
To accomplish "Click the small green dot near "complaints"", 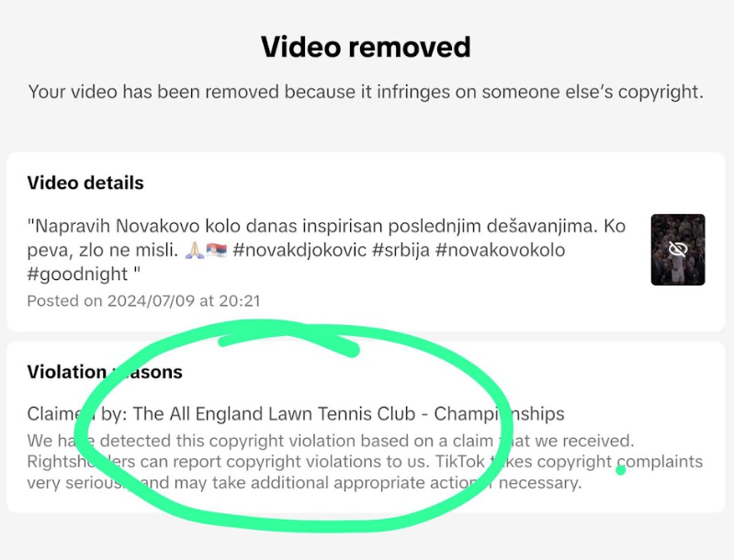I will 621,470.
